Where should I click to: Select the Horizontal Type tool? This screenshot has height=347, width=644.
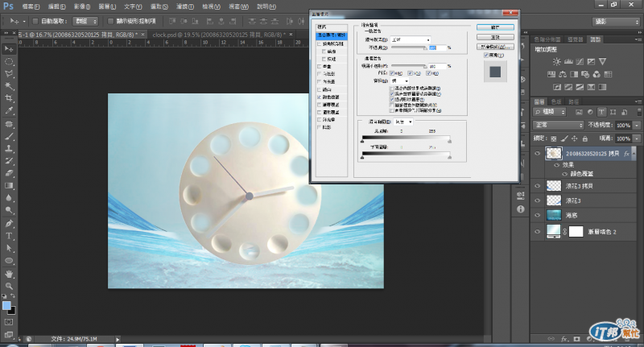point(9,236)
